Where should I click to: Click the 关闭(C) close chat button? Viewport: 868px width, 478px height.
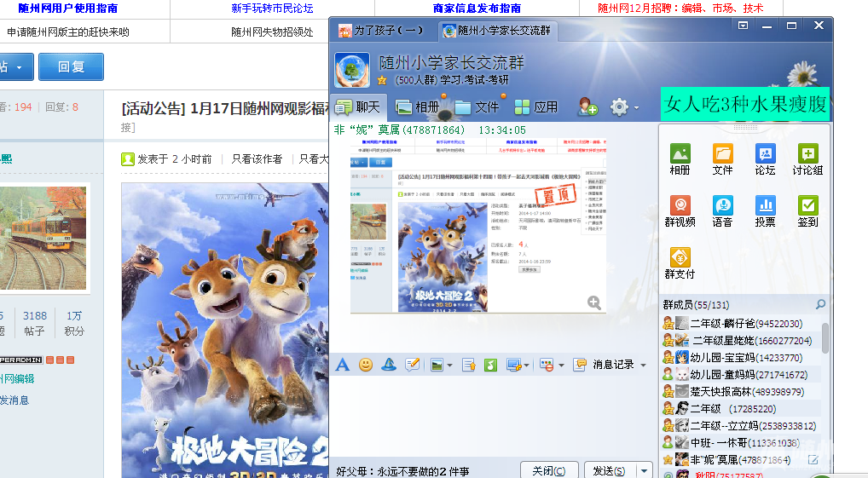[x=549, y=471]
